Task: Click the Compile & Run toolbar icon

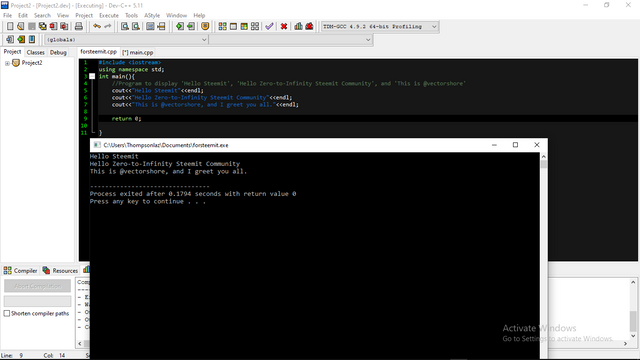Action: pos(244,27)
